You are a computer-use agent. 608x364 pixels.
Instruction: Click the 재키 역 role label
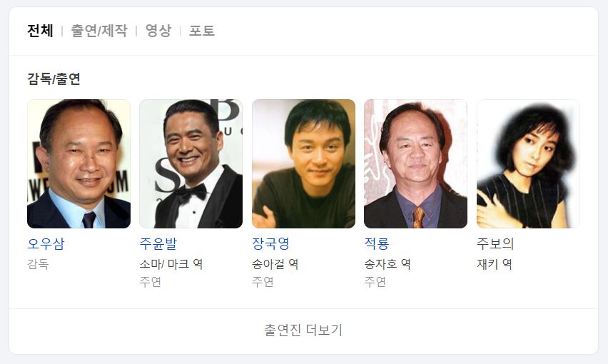pyautogui.click(x=495, y=264)
